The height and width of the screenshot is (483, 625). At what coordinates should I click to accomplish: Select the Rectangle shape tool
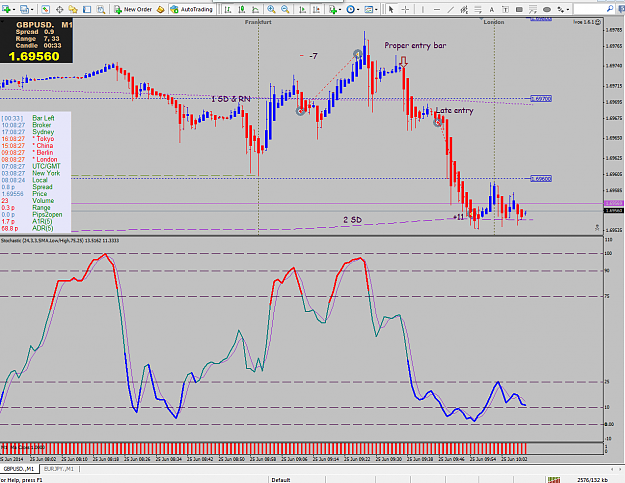click(519, 9)
